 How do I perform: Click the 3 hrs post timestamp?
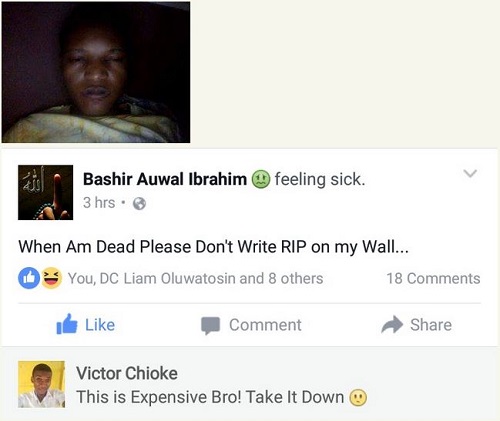(99, 203)
